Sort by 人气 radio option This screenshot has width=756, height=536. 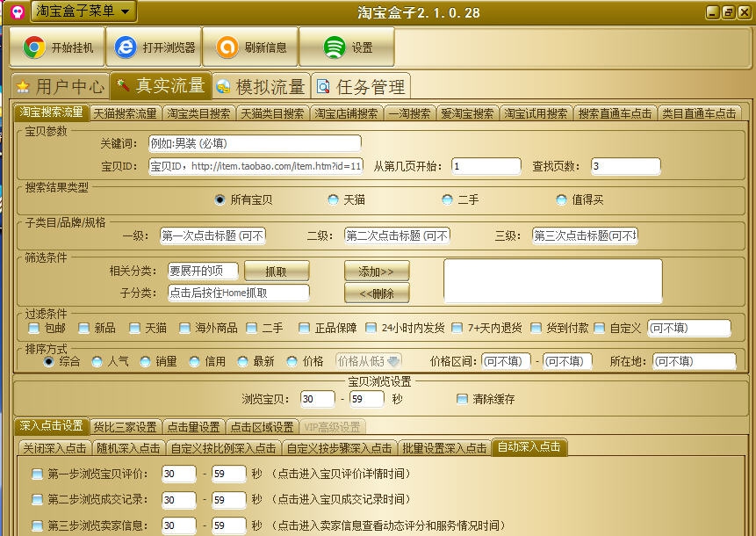[97, 361]
